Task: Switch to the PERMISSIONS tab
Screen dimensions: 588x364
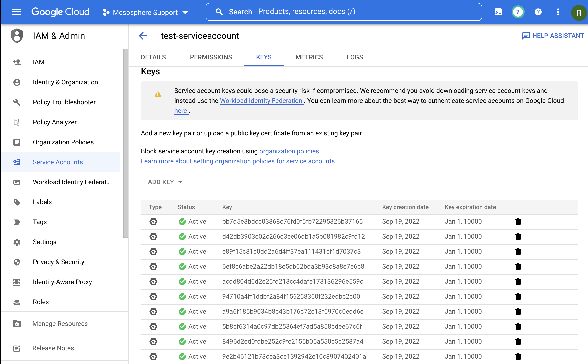Action: tap(211, 57)
